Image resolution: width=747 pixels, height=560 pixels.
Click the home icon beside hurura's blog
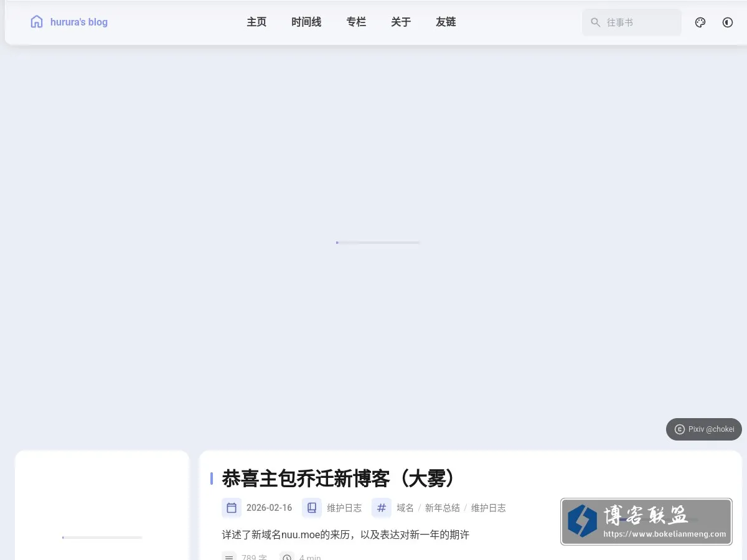(37, 22)
